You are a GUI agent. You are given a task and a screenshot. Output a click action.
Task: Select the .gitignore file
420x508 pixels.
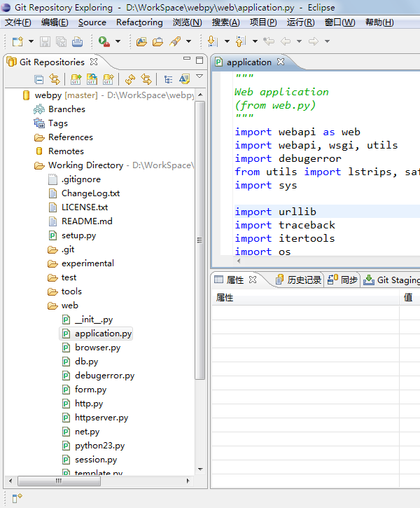(x=74, y=179)
